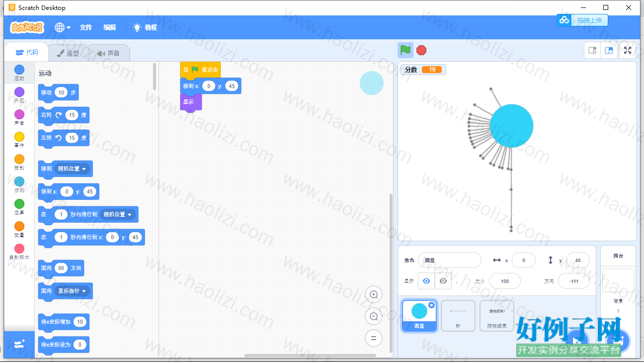This screenshot has height=362, width=644.
Task: Show sprite with the eye button
Action: (426, 281)
